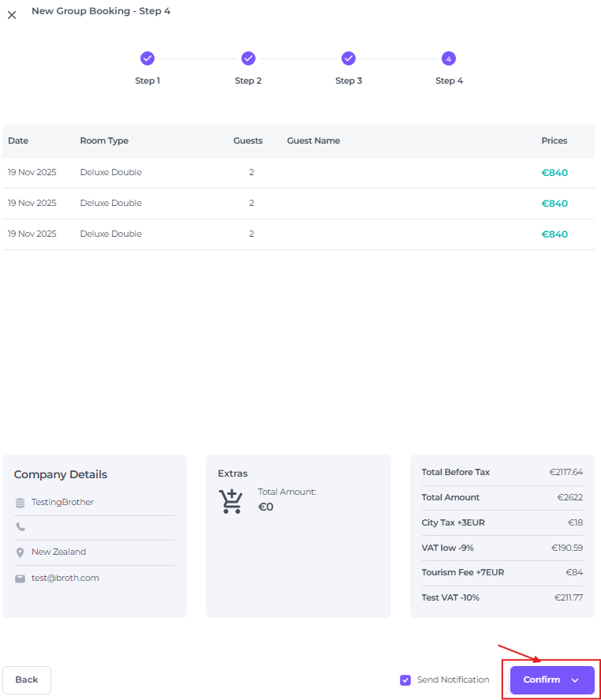Click the Prices column header
This screenshot has height=700, width=601.
[x=554, y=140]
